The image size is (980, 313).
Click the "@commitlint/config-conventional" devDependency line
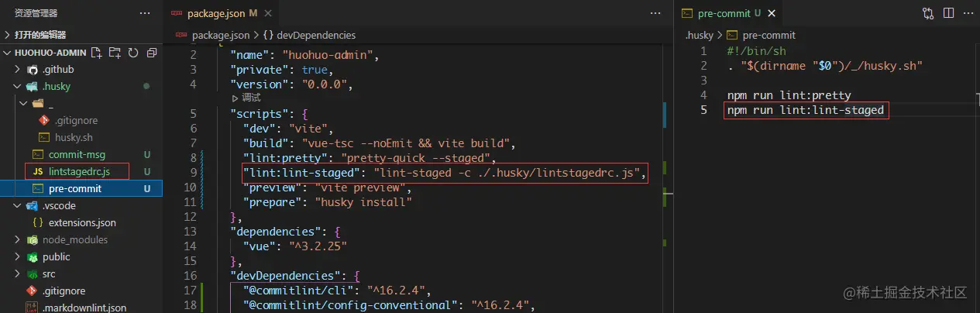click(x=389, y=306)
